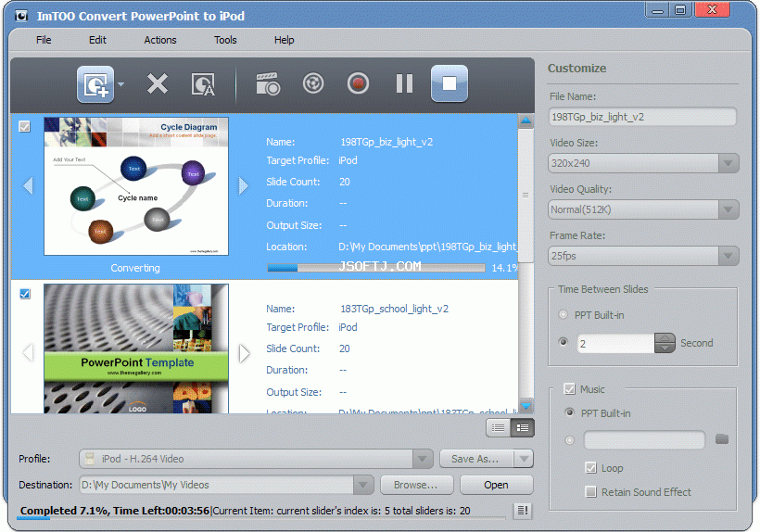Open the Actions menu
Image resolution: width=760 pixels, height=532 pixels.
160,40
